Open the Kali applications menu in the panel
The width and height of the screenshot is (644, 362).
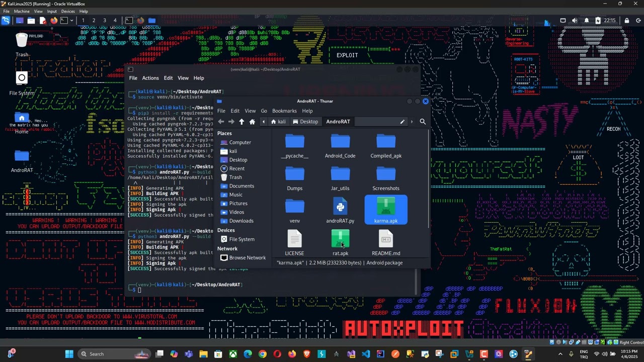point(6,21)
